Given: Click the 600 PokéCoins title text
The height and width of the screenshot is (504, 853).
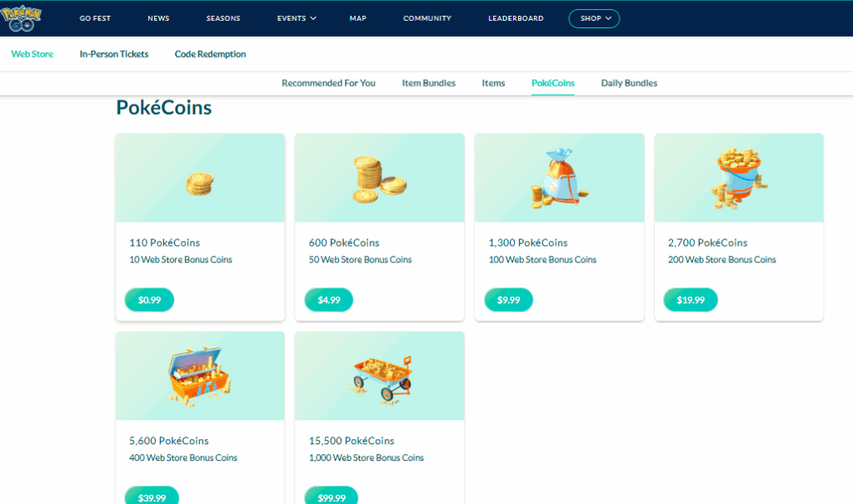Looking at the screenshot, I should tap(344, 242).
